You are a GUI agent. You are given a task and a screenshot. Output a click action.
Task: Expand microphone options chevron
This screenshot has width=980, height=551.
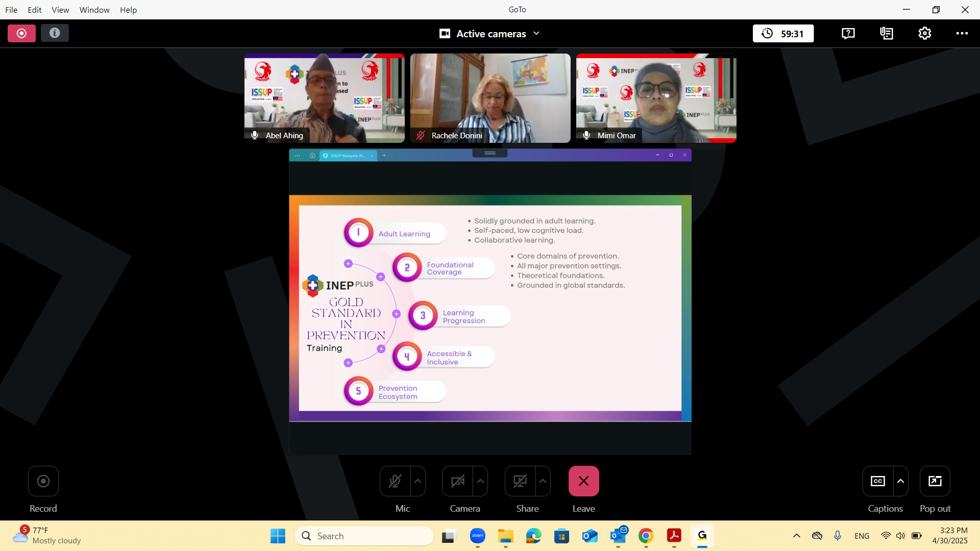[x=418, y=481]
